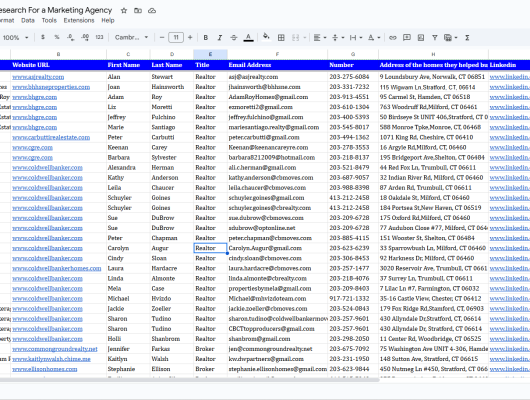Screen dimensions: 530x400
Task: Select email jen@commongroundrealty.net
Action: pos(277,349)
